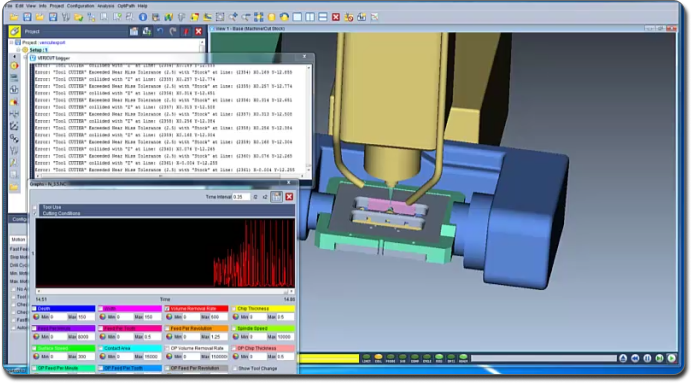
Task: Click the redo arrow in Project panel
Action: click(x=173, y=31)
